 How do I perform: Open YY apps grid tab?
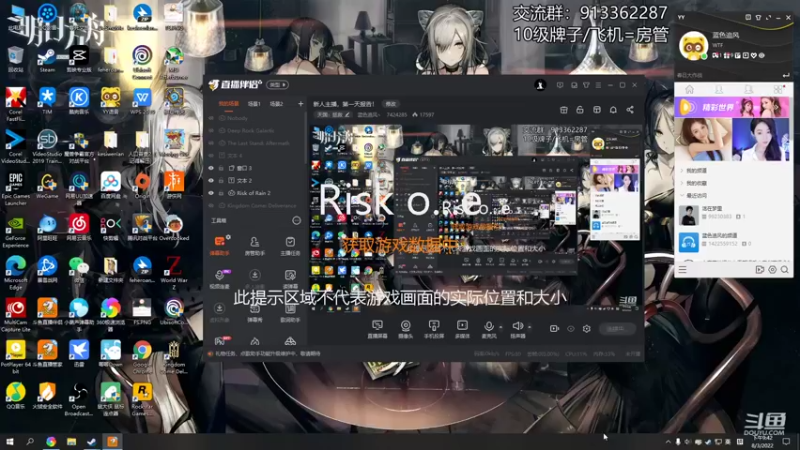point(778,89)
